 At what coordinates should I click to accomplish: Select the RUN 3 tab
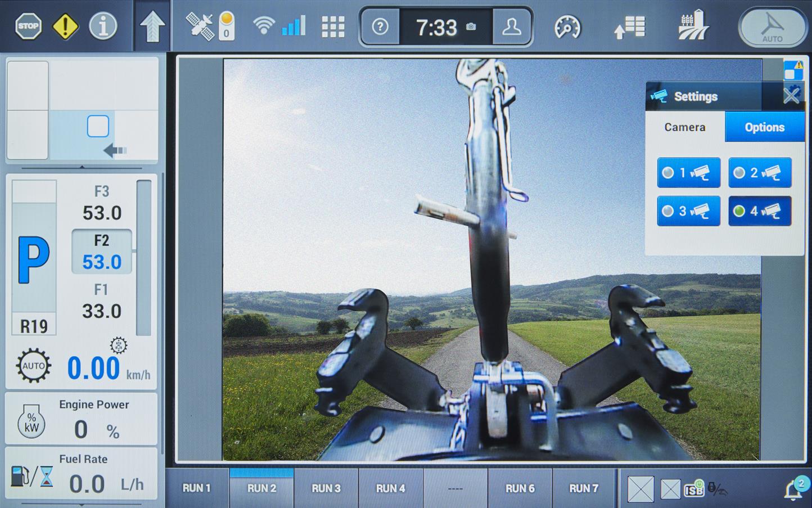pos(326,488)
